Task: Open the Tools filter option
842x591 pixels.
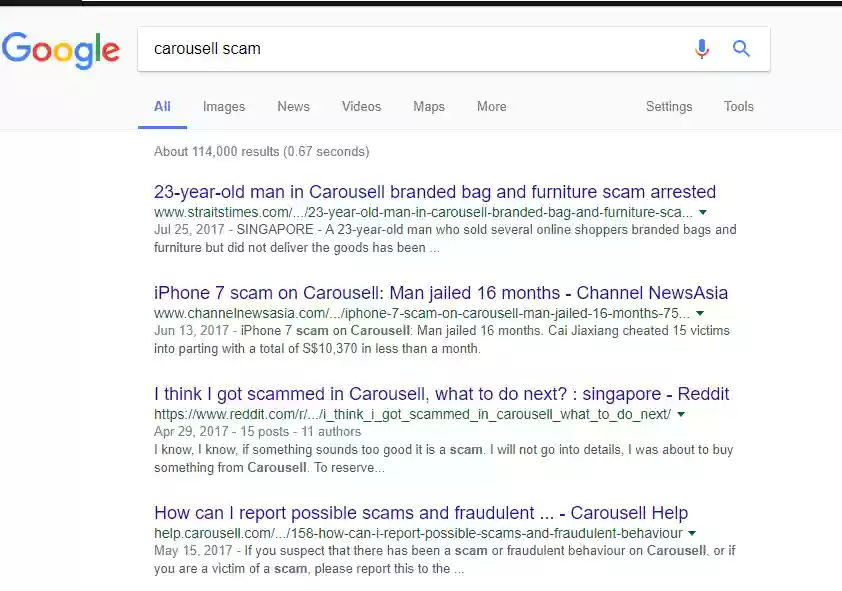Action: [x=739, y=106]
